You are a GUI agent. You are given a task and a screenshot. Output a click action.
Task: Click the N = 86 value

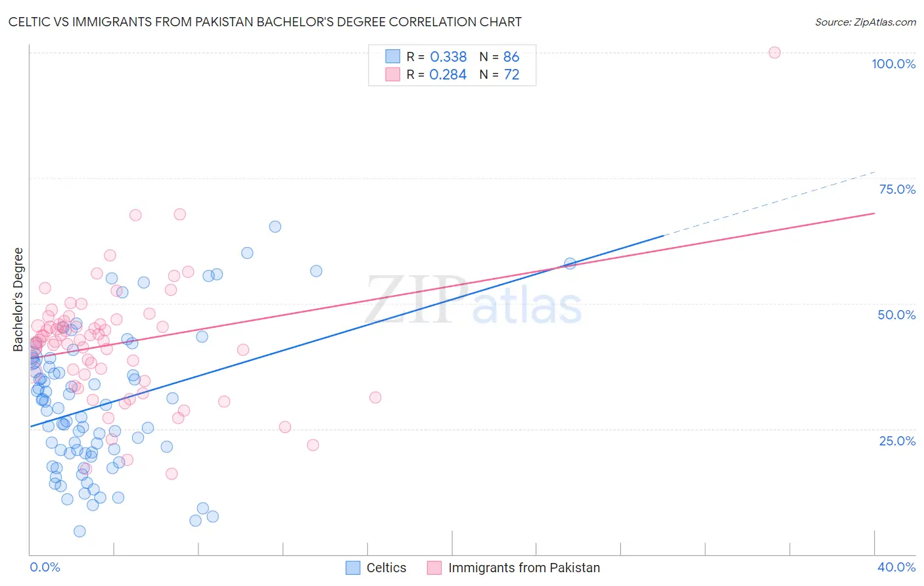[499, 56]
